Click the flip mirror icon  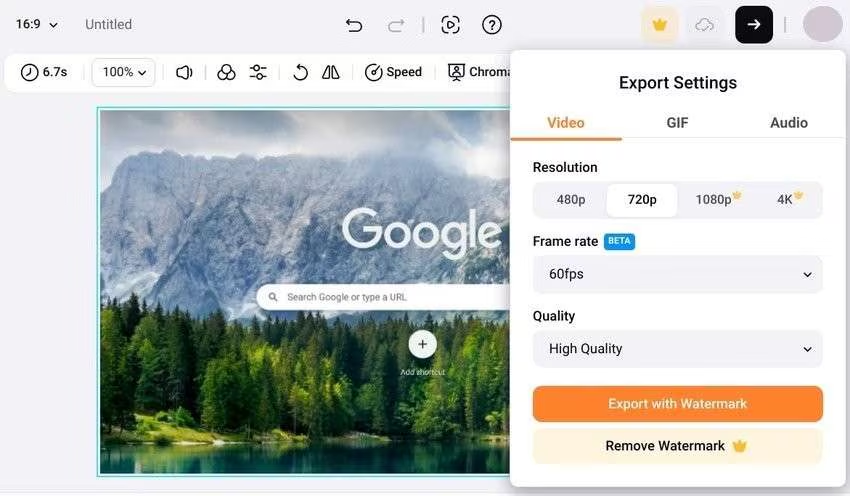(331, 72)
